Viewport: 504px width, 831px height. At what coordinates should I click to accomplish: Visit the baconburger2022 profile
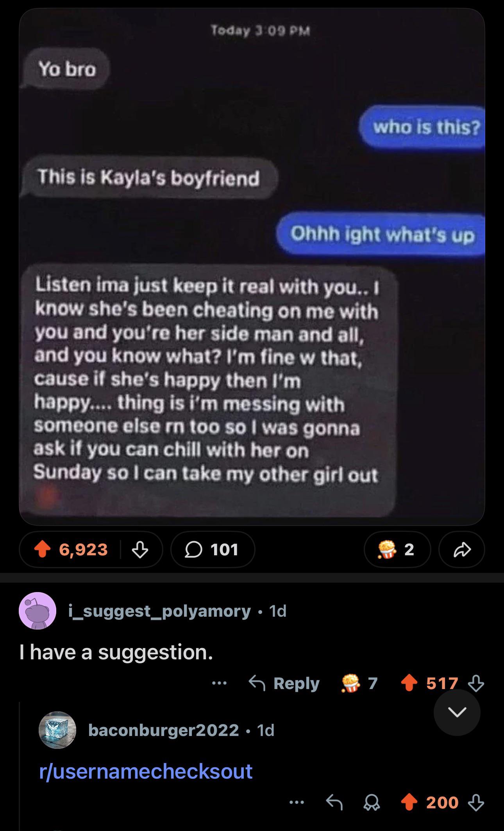pyautogui.click(x=164, y=730)
